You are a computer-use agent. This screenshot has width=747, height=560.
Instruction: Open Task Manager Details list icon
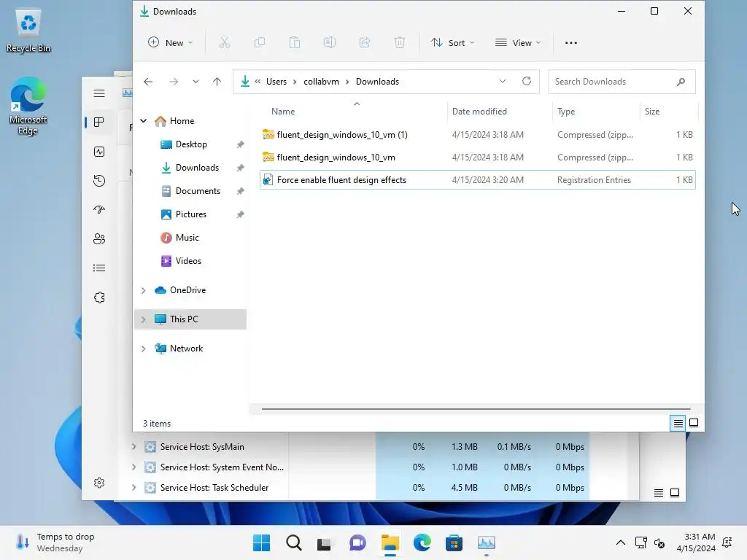(99, 268)
